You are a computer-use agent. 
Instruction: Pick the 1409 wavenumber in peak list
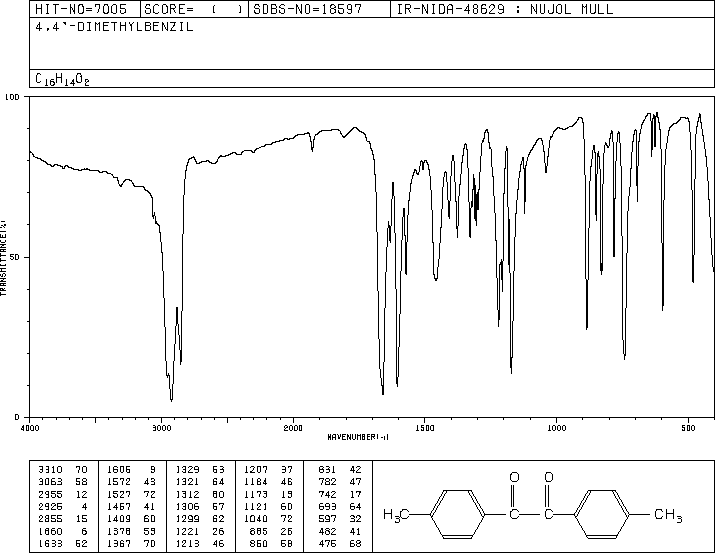point(119,519)
